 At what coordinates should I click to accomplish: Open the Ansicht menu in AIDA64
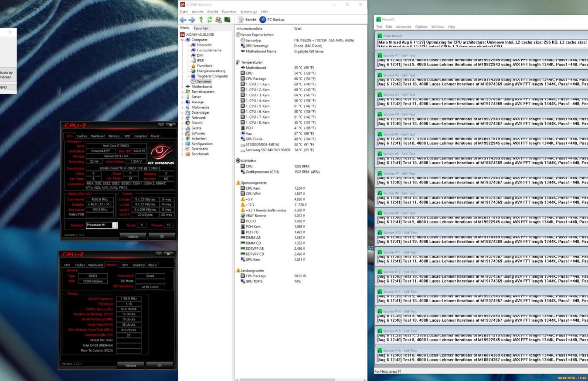(x=197, y=11)
